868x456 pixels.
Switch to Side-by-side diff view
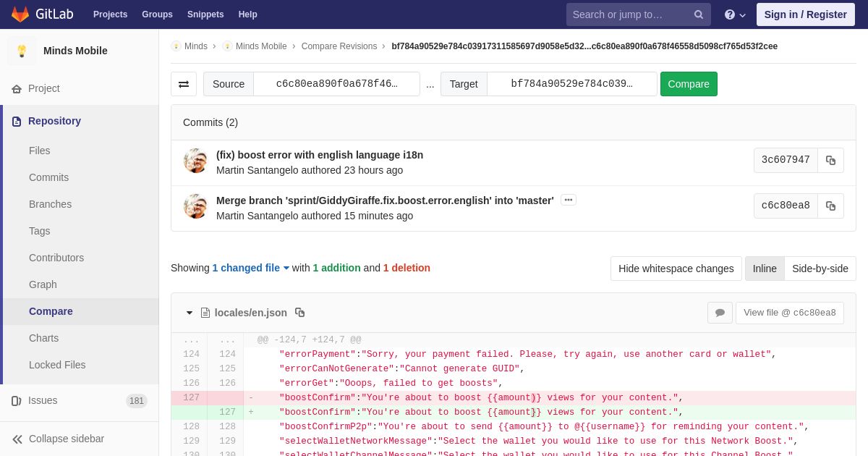820,269
